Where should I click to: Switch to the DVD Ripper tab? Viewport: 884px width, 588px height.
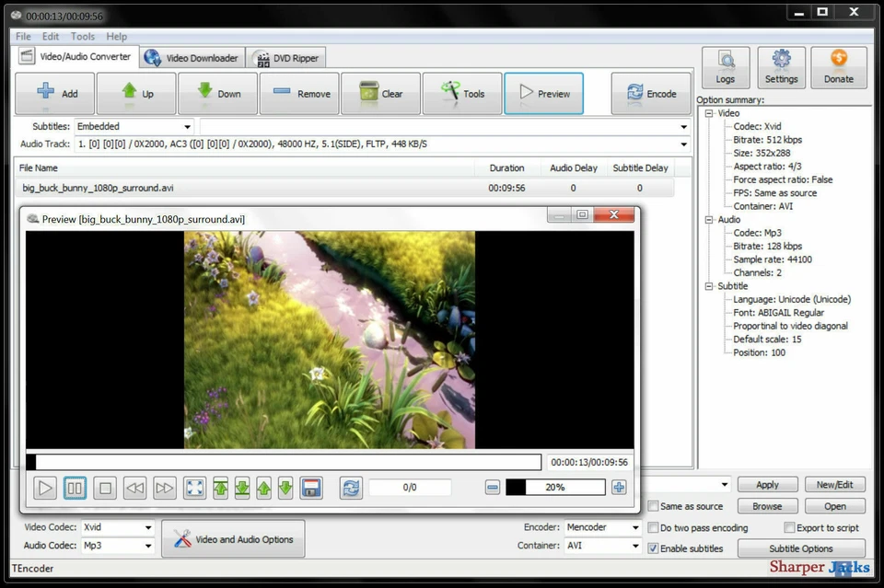coord(285,57)
